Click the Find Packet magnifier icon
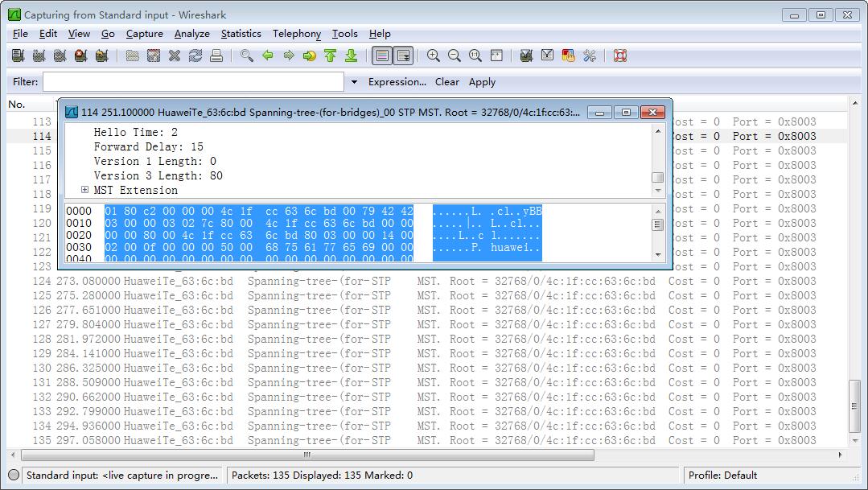Image resolution: width=868 pixels, height=490 pixels. tap(247, 56)
